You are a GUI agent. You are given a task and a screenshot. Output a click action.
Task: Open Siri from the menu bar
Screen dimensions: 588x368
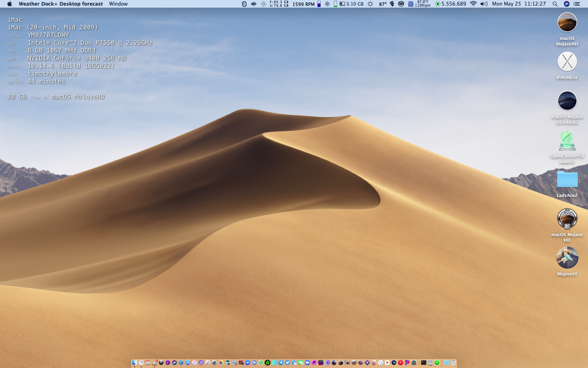pos(567,4)
